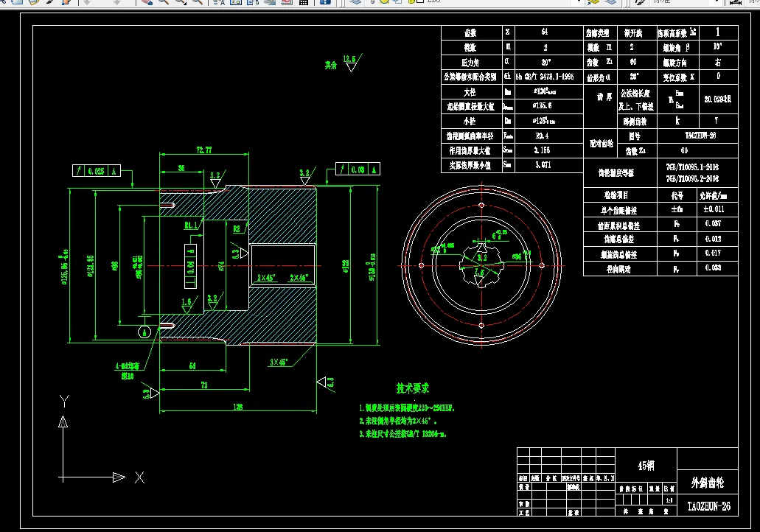Select the 外斜齿轮 part name in title block
The height and width of the screenshot is (532, 760).
707,482
